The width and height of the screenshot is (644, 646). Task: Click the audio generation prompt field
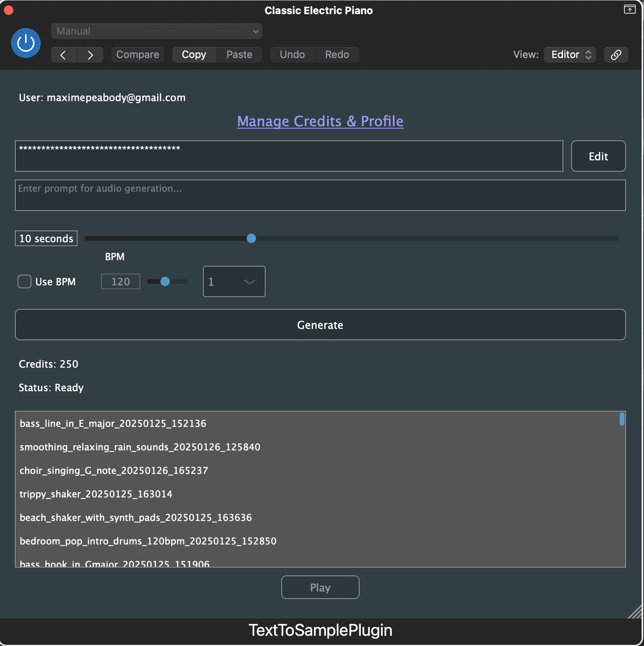320,195
